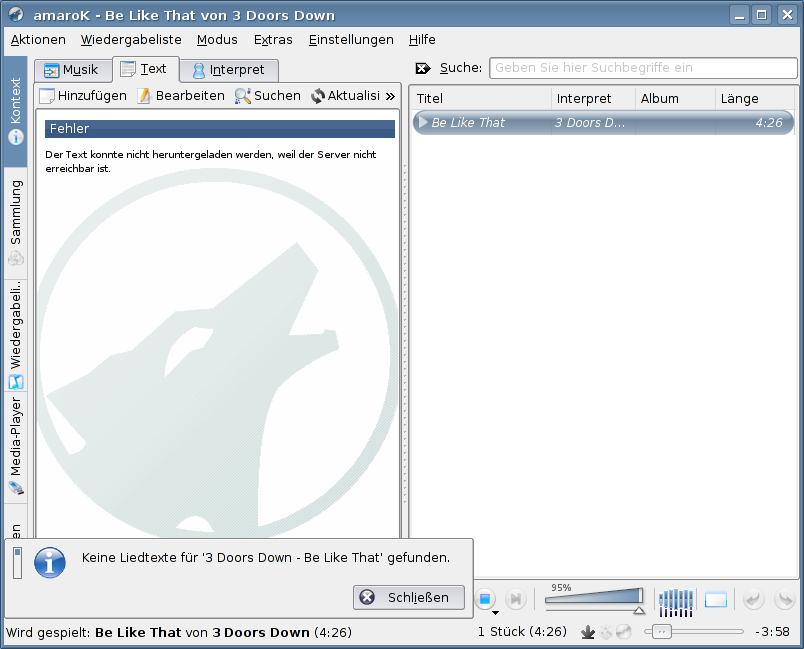Open the Wiedergabeli.. sidebar tab

[15, 335]
